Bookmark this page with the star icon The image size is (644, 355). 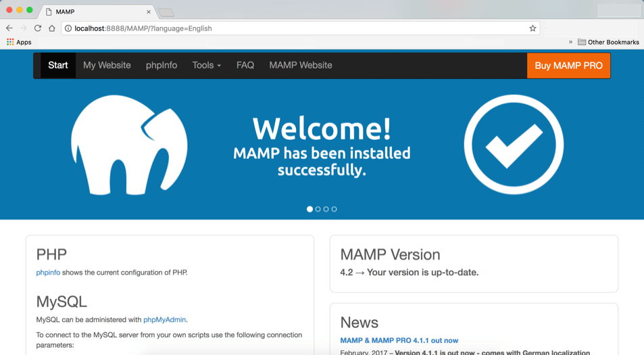tap(532, 28)
